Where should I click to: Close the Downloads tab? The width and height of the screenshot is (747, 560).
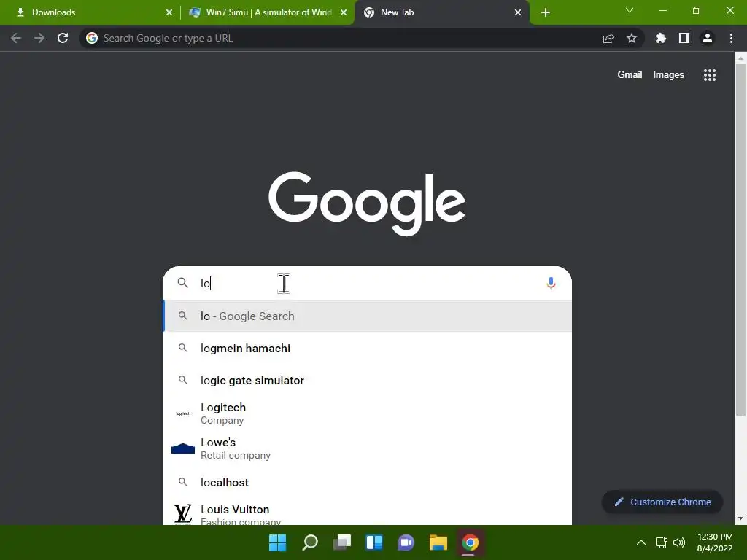(x=169, y=12)
